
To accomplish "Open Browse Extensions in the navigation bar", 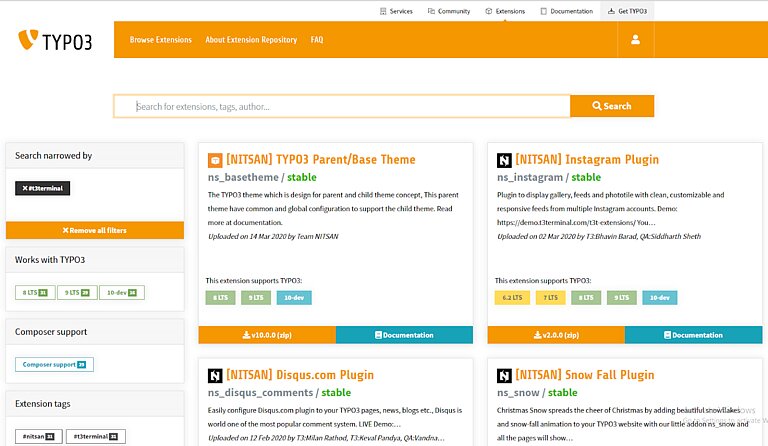I will (160, 40).
